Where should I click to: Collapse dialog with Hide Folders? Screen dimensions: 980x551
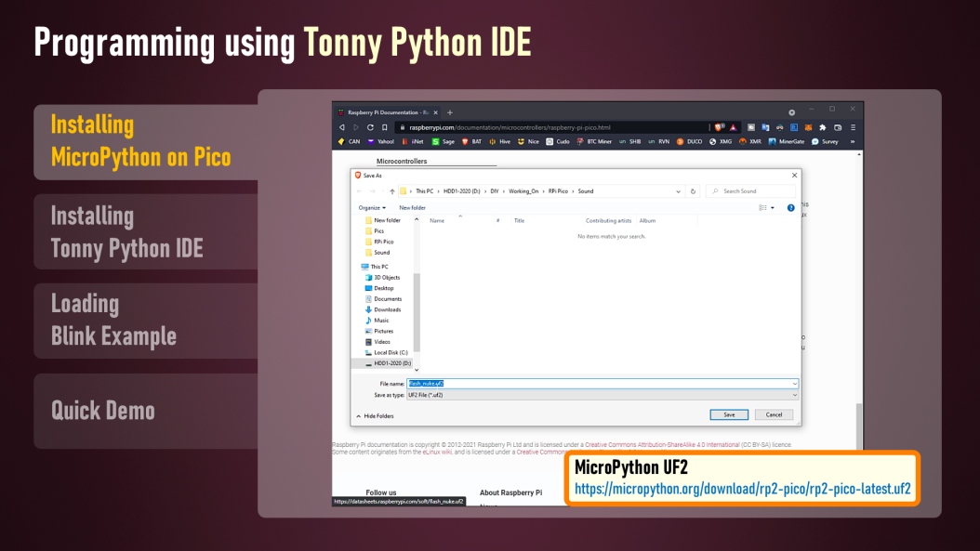tap(375, 416)
